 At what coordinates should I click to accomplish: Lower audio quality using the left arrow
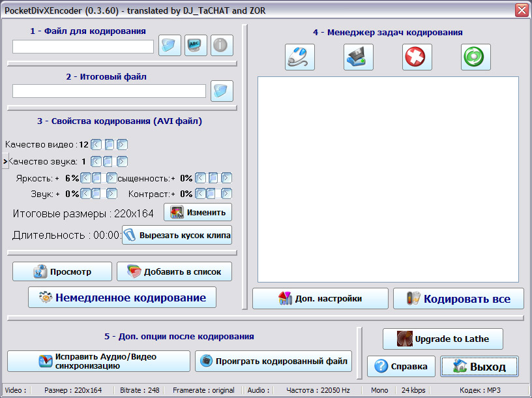pos(96,161)
